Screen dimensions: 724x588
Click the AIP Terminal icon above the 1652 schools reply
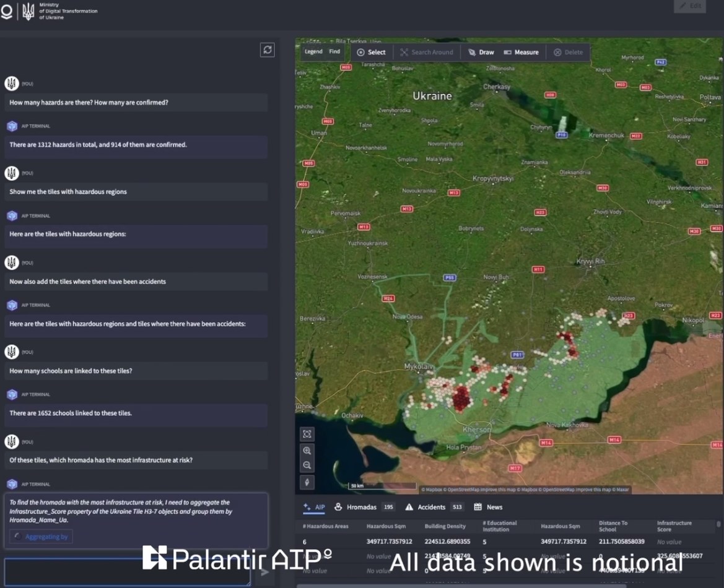pos(12,395)
